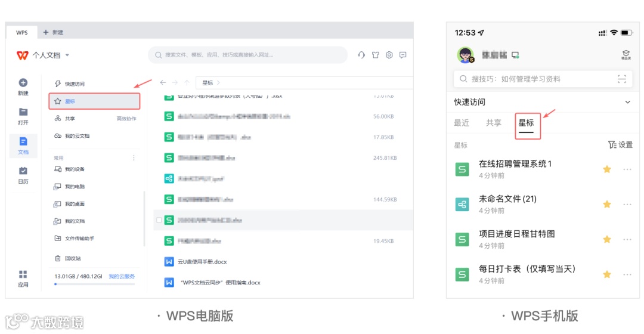Open more options for 每日打卡表
Image resolution: width=644 pixels, height=334 pixels.
(x=627, y=274)
